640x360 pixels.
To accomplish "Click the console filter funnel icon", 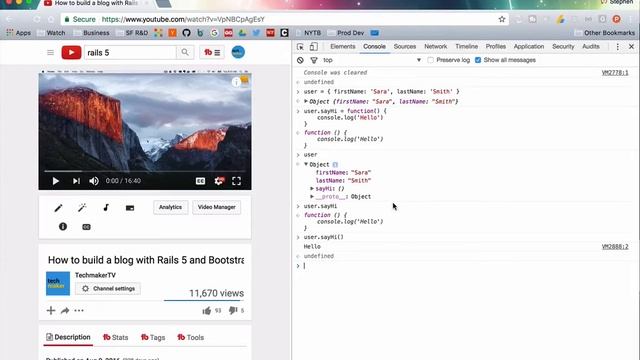I will (x=314, y=60).
